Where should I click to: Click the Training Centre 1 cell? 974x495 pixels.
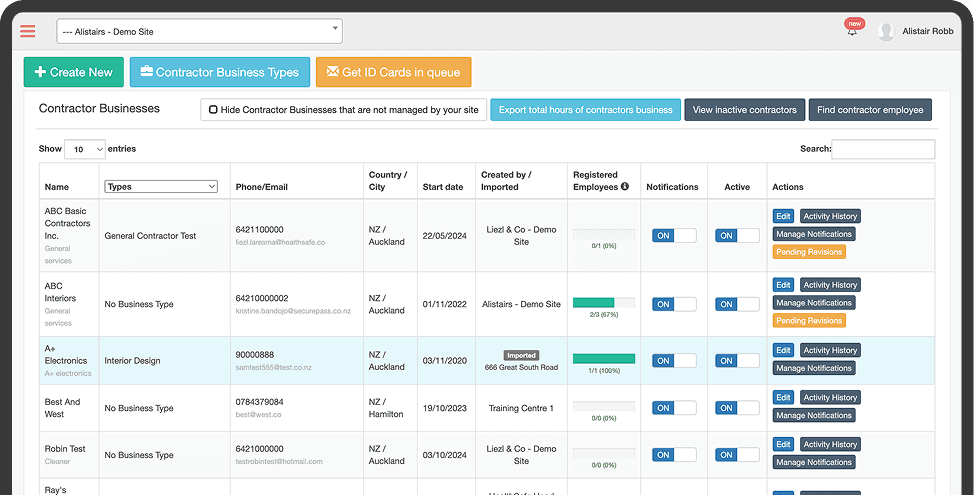pos(521,408)
